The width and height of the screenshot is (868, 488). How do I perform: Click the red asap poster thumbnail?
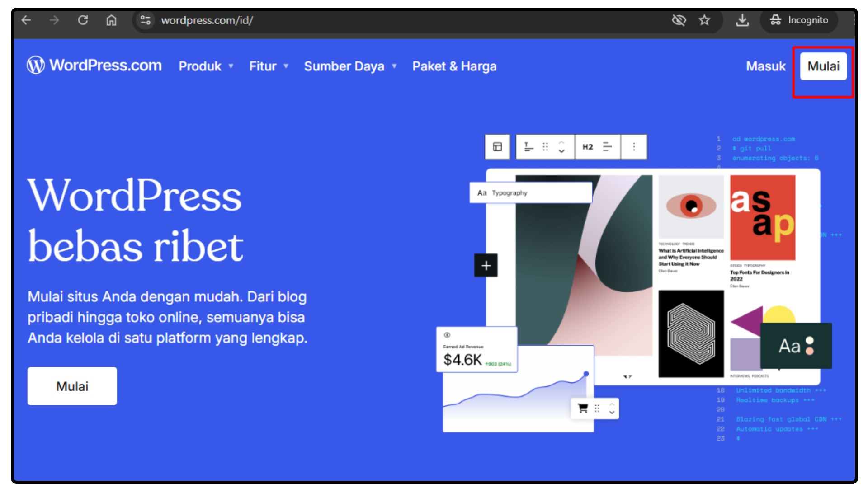[763, 218]
